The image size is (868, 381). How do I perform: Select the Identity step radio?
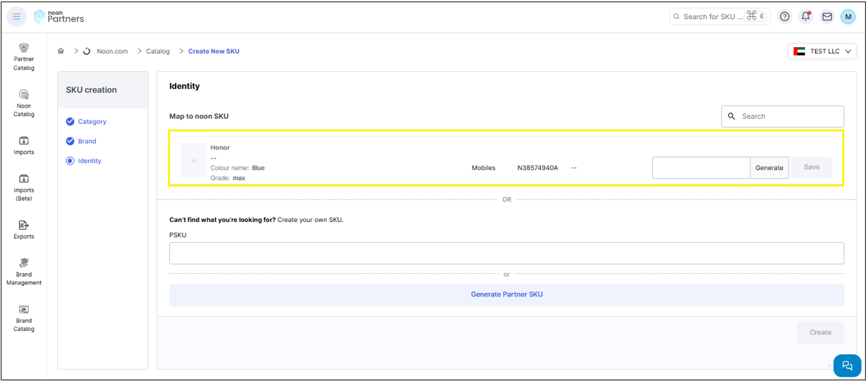(71, 161)
